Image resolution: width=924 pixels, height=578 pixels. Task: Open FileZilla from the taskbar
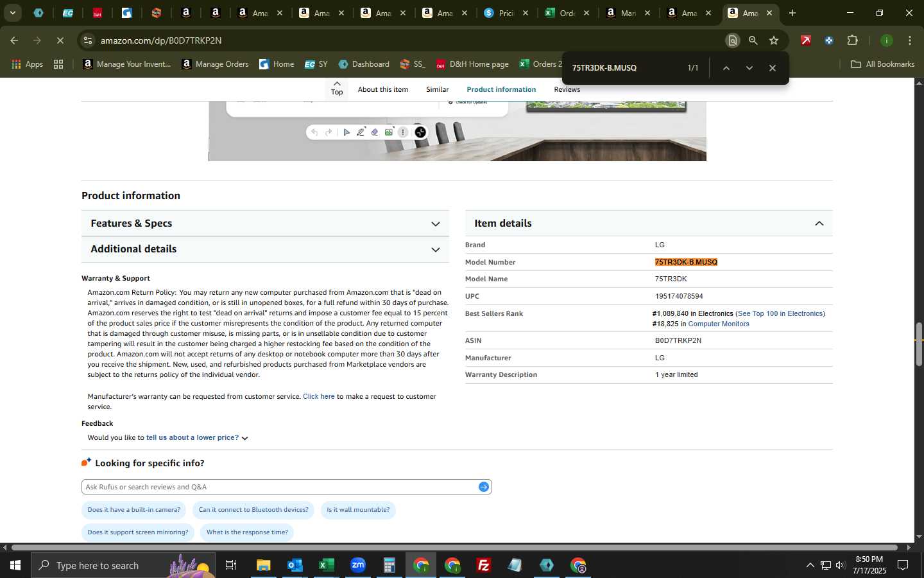(x=484, y=565)
